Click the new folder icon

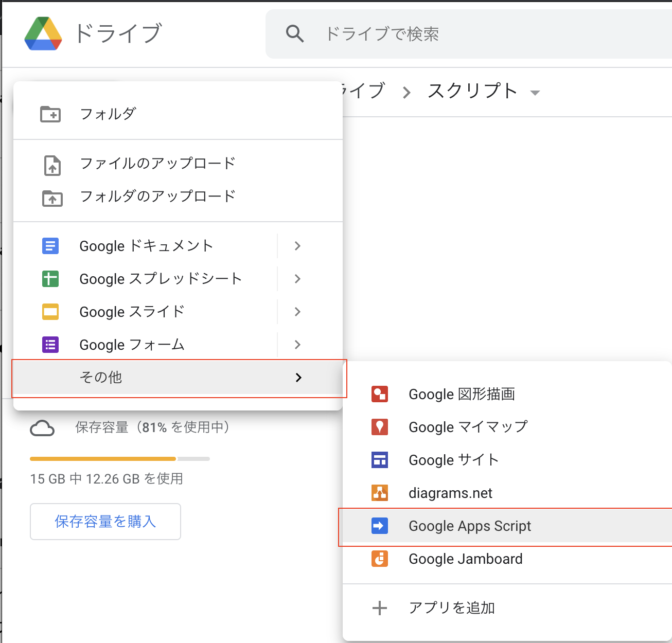[50, 114]
